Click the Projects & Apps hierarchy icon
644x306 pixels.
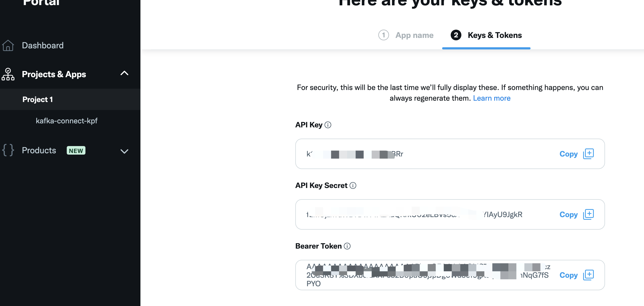coord(8,74)
